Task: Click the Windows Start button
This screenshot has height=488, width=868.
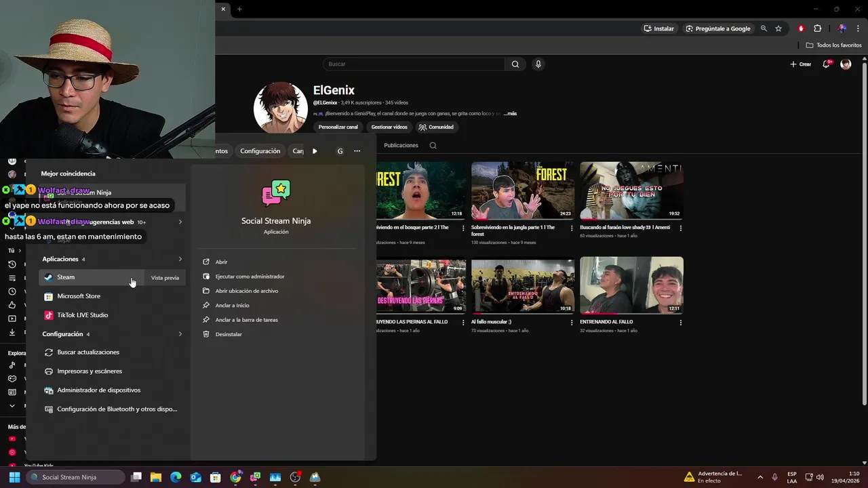Action: point(14,477)
